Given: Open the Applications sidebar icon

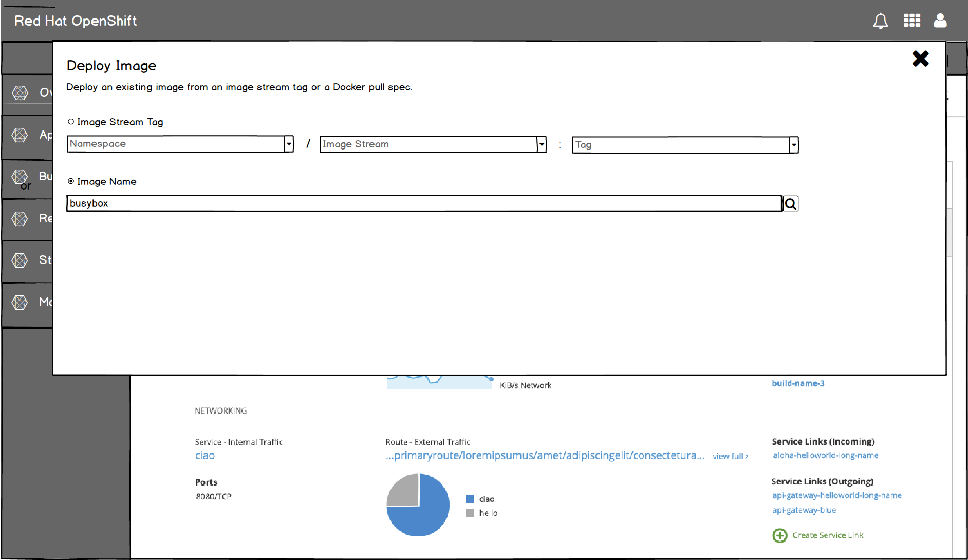Looking at the screenshot, I should tap(20, 135).
